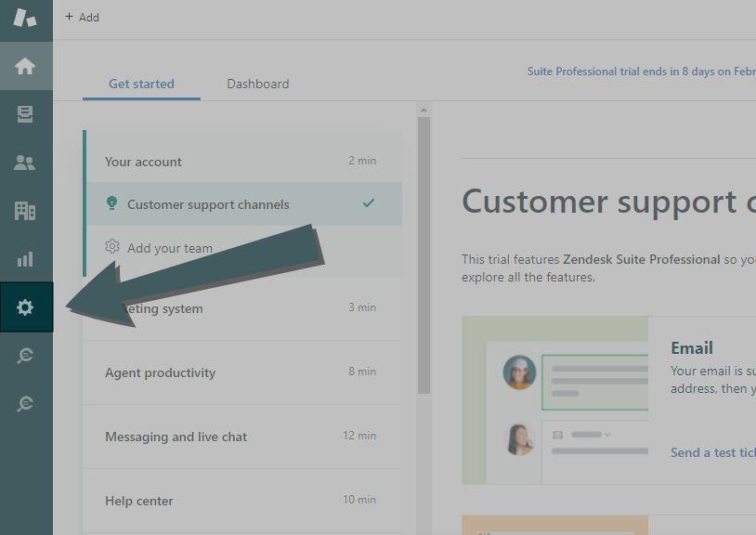Switch to the Dashboard tab
The height and width of the screenshot is (535, 756).
tap(257, 84)
